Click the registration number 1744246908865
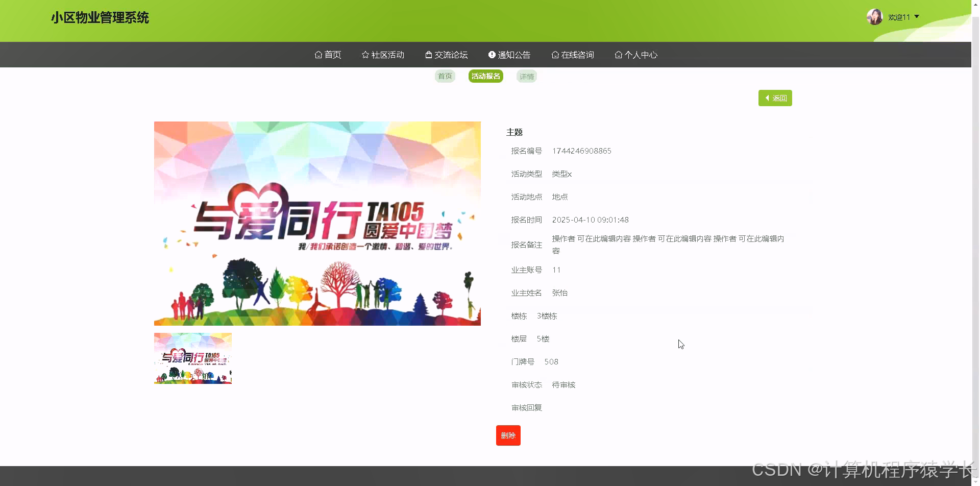Image resolution: width=980 pixels, height=486 pixels. [582, 151]
